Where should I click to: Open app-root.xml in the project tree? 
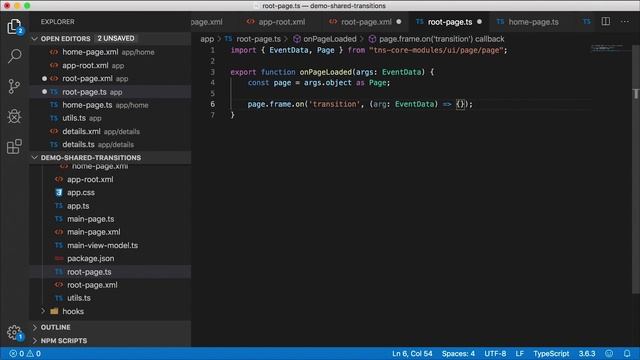pyautogui.click(x=110, y=179)
